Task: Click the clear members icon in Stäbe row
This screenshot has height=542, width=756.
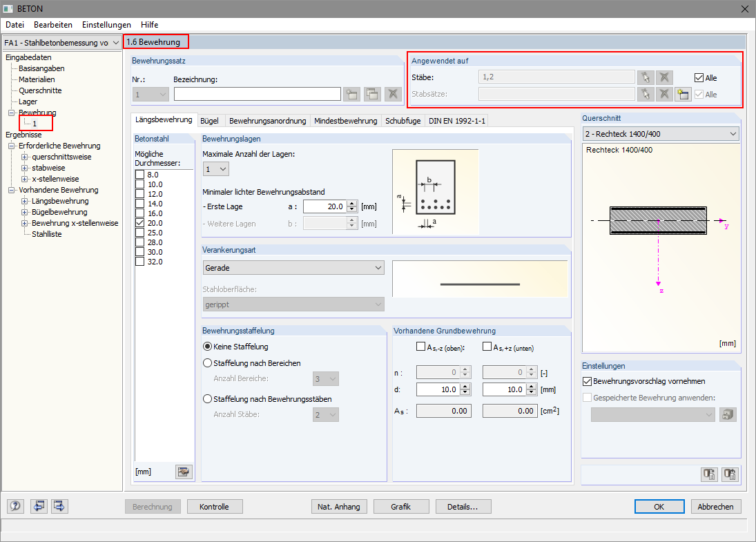Action: (x=664, y=77)
